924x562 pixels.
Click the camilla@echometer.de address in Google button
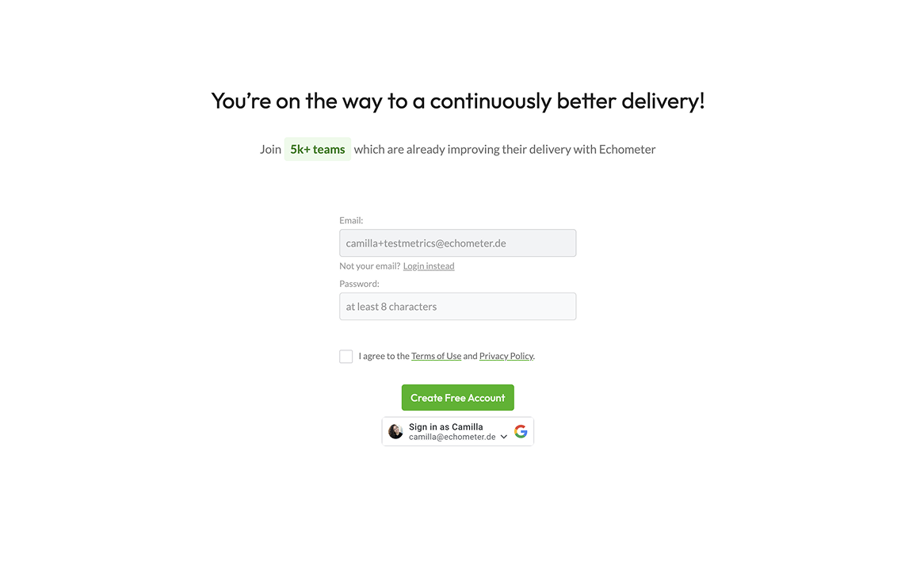(x=452, y=437)
